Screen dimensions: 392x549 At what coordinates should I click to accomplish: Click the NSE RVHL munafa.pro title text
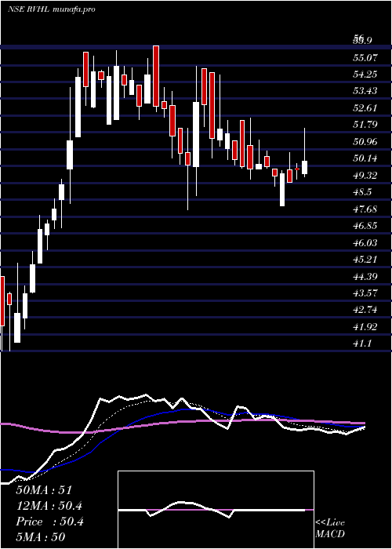pos(52,9)
